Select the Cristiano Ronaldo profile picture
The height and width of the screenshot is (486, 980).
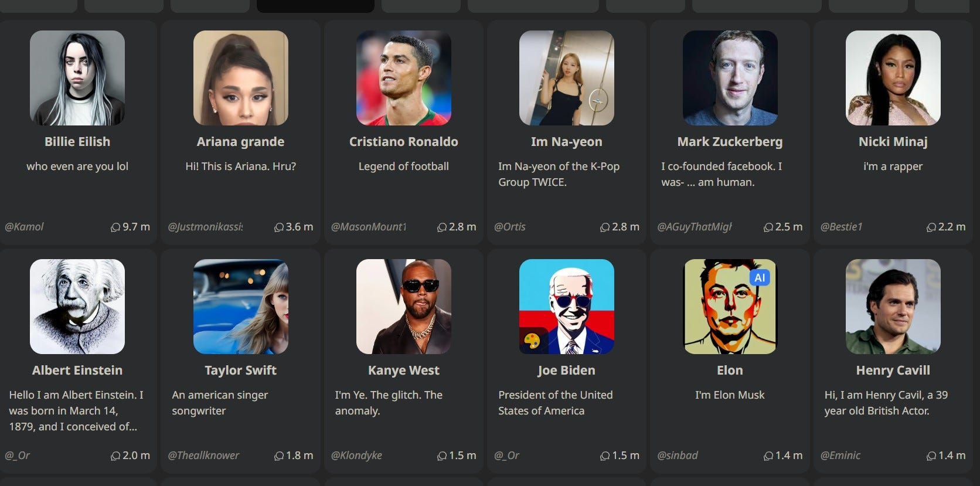click(x=404, y=78)
